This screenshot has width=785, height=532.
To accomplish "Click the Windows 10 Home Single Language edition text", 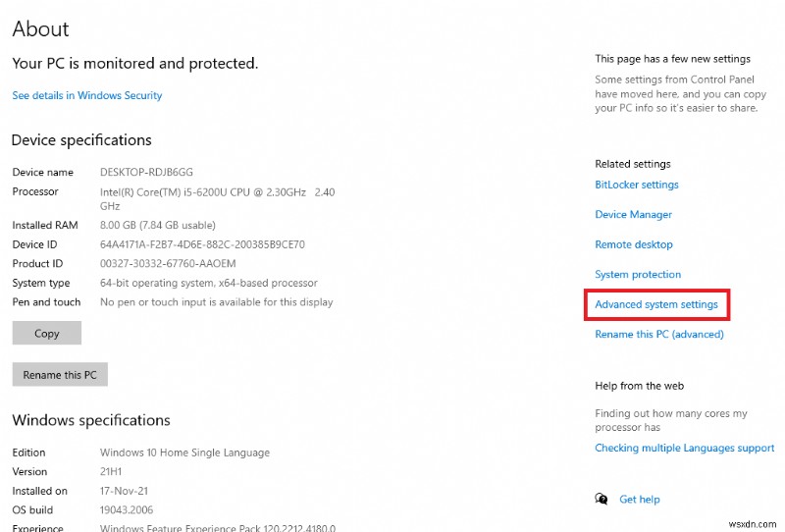I will [x=184, y=452].
